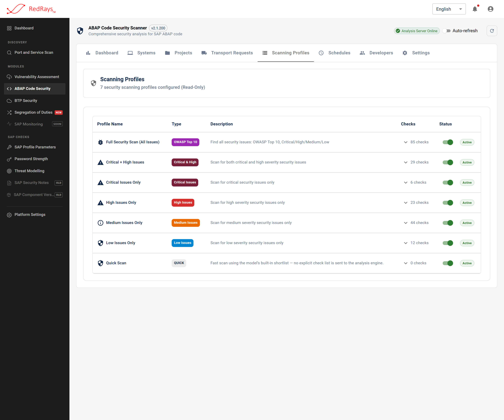Click the refresh button icon
The height and width of the screenshot is (420, 504).
click(x=492, y=31)
